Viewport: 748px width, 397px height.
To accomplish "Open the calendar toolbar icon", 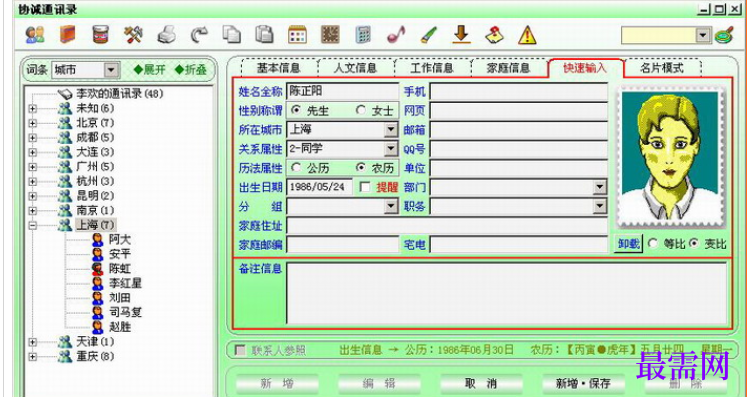I will coord(297,35).
